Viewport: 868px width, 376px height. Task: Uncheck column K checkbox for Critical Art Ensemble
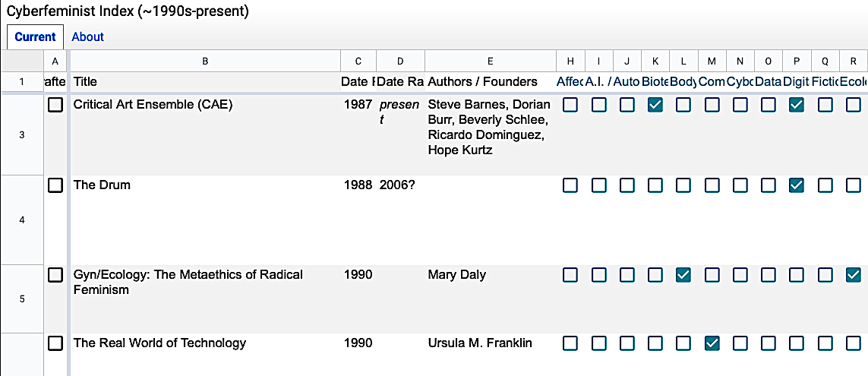click(x=655, y=106)
